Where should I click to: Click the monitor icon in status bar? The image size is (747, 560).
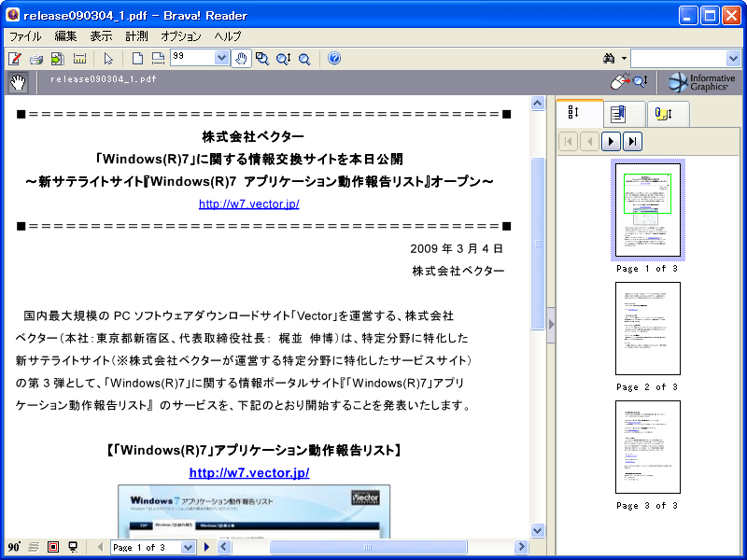pyautogui.click(x=73, y=547)
